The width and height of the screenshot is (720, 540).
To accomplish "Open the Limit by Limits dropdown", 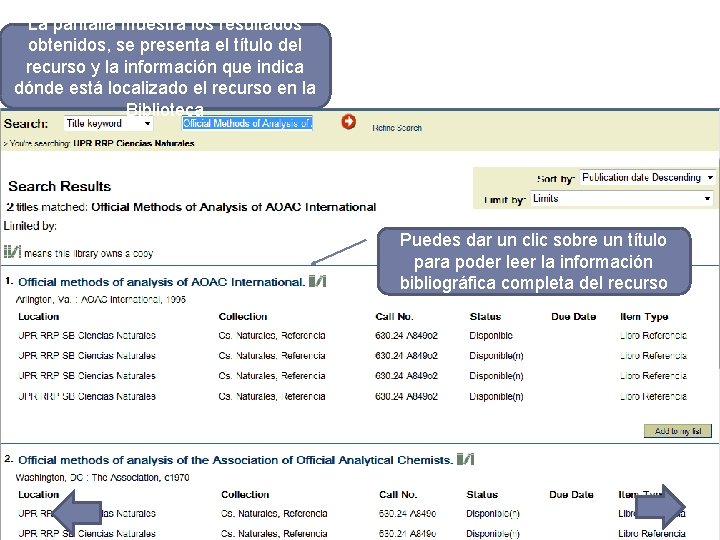I will [622, 198].
